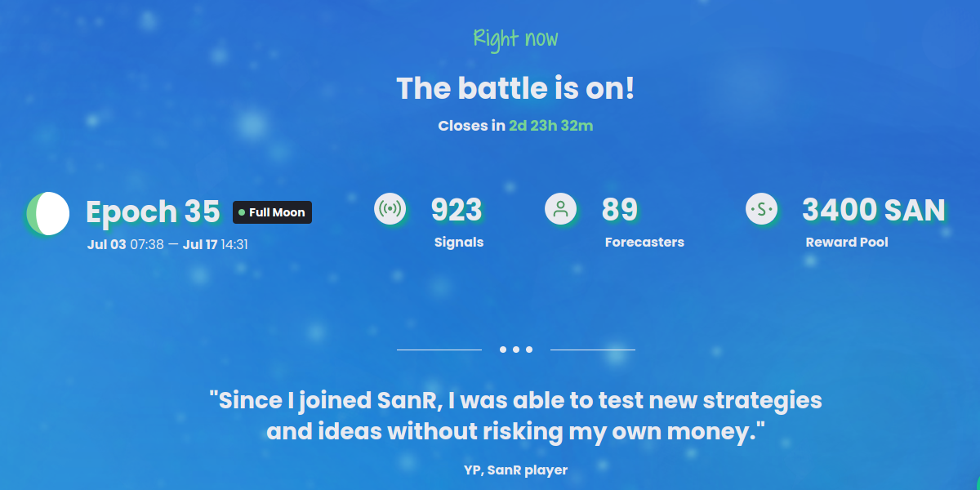The height and width of the screenshot is (490, 980).
Task: Click the forecasters person icon
Action: (561, 208)
